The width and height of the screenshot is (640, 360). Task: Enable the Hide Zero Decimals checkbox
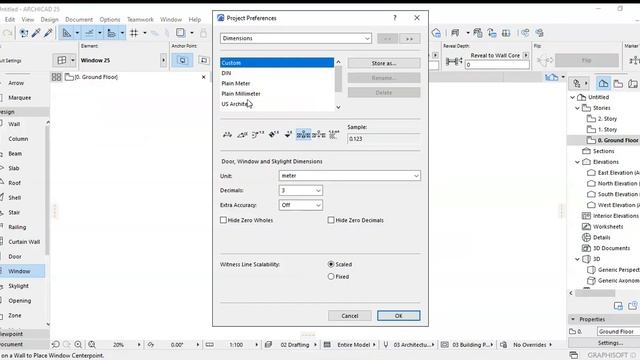point(331,220)
